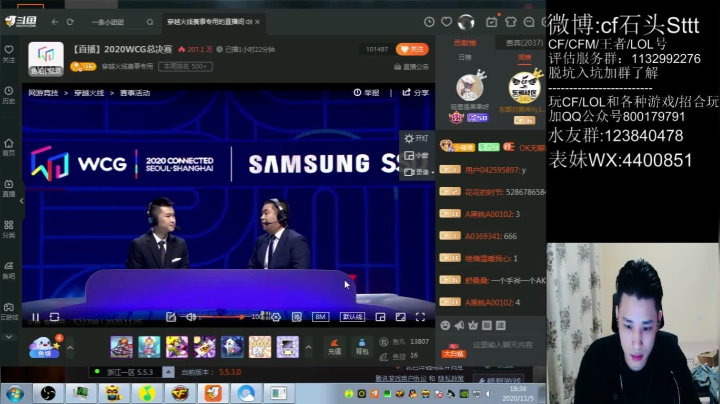
Task: Open messages chat bubble icon in top bar
Action: tap(529, 22)
